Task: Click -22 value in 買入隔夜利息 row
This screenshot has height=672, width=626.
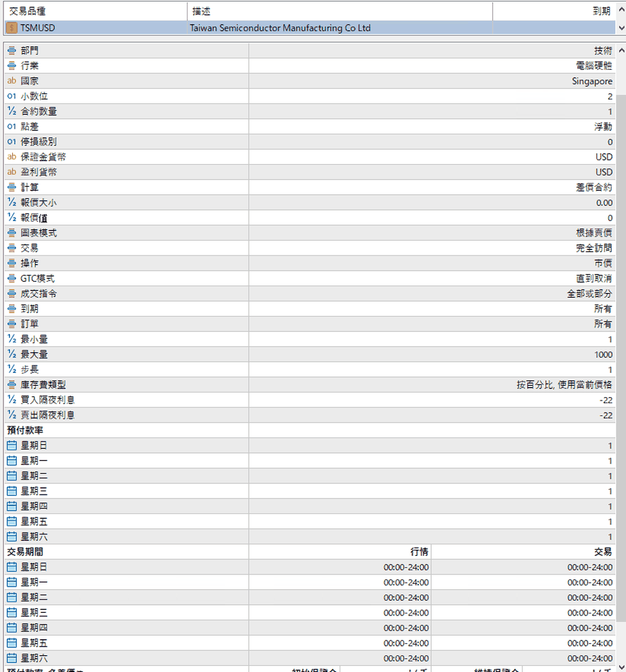Action: pos(606,400)
